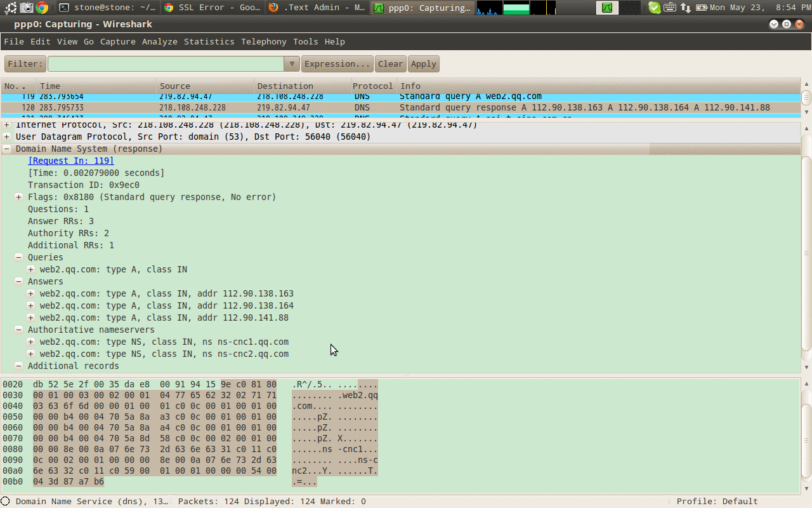Expand the User Datagram Protocol node

click(7, 137)
